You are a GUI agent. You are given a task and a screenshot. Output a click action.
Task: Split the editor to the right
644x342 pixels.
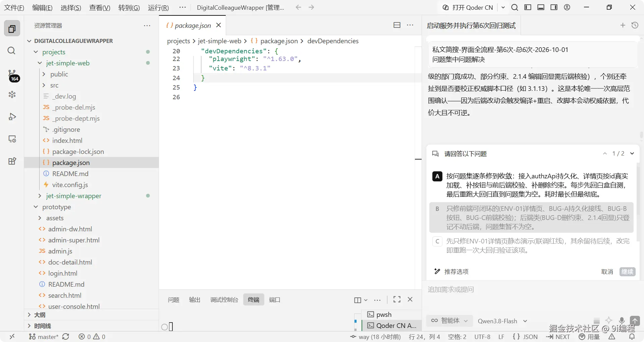[397, 25]
